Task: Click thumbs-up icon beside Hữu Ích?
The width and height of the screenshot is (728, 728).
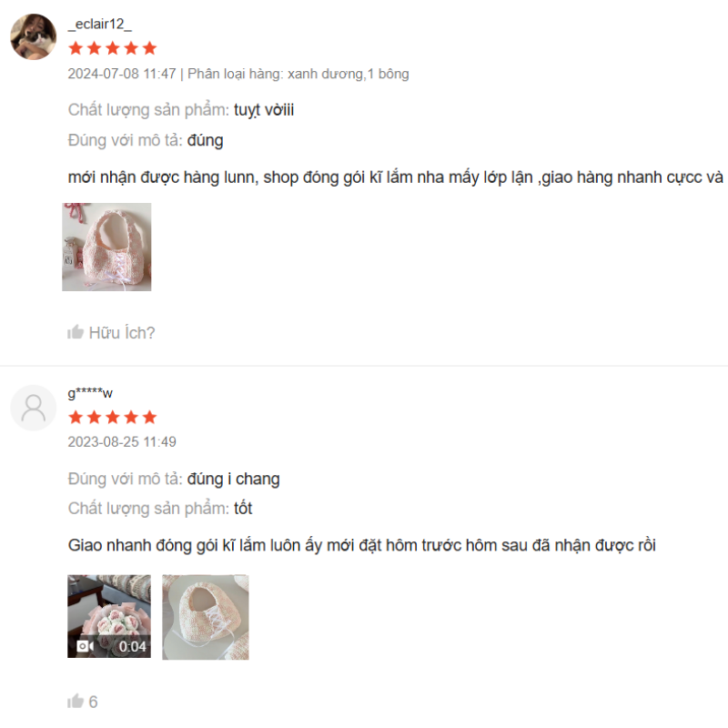Action: pyautogui.click(x=76, y=332)
